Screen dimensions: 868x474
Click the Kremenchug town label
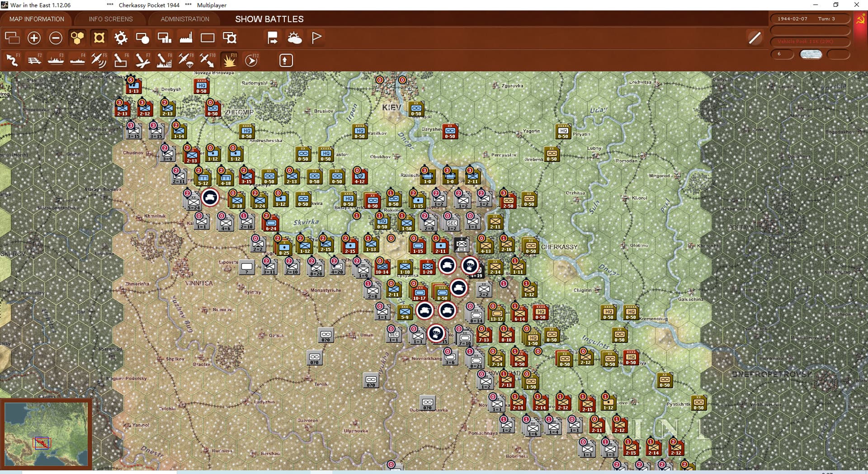653,319
